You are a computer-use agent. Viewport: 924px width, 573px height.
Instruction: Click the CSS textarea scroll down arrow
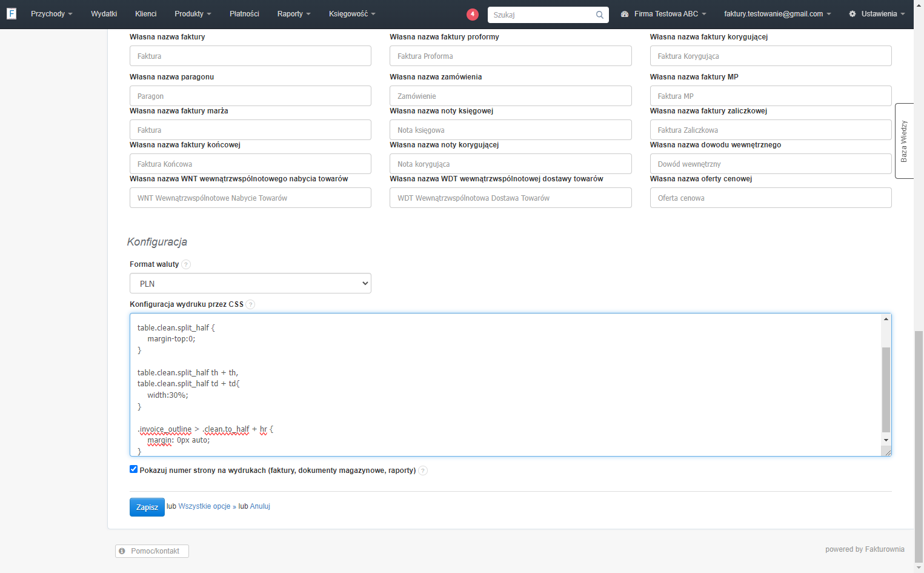point(886,440)
